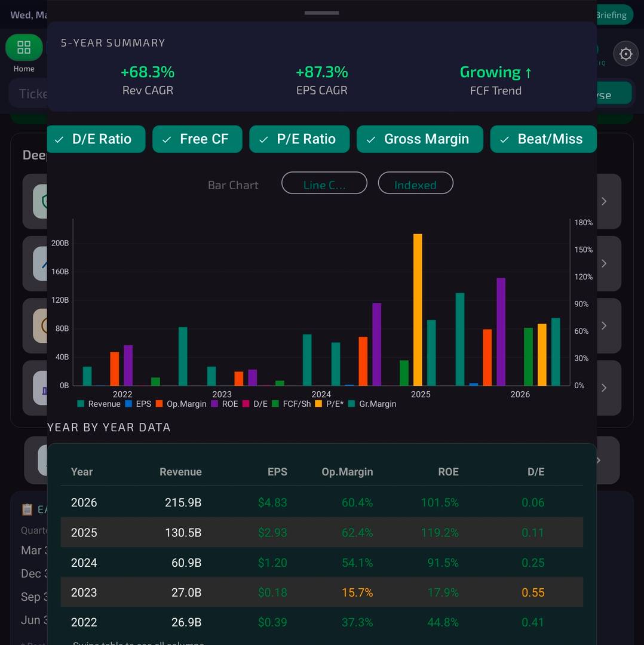644x645 pixels.
Task: Click the D/E legend color swatch
Action: pyautogui.click(x=246, y=404)
